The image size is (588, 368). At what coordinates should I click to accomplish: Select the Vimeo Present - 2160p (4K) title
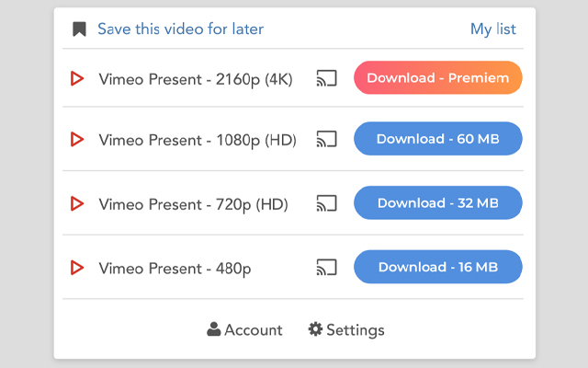196,79
